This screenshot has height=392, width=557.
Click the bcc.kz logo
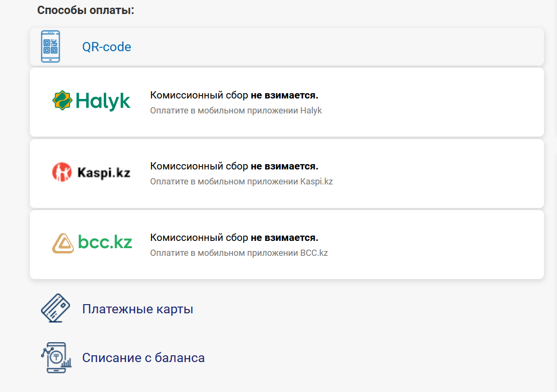pos(92,243)
